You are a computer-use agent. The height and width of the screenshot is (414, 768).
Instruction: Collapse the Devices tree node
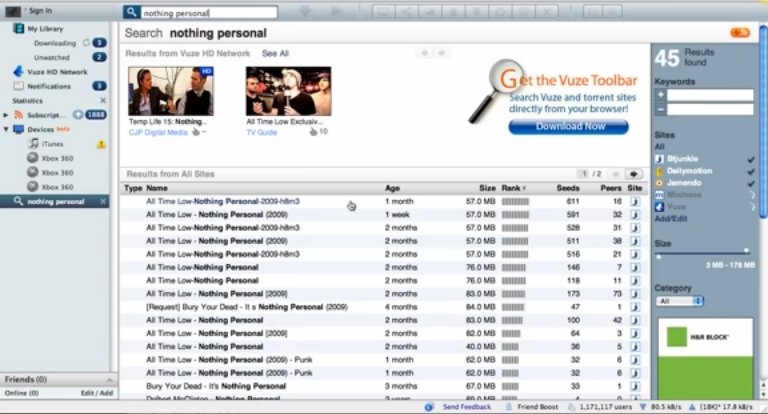[x=6, y=129]
